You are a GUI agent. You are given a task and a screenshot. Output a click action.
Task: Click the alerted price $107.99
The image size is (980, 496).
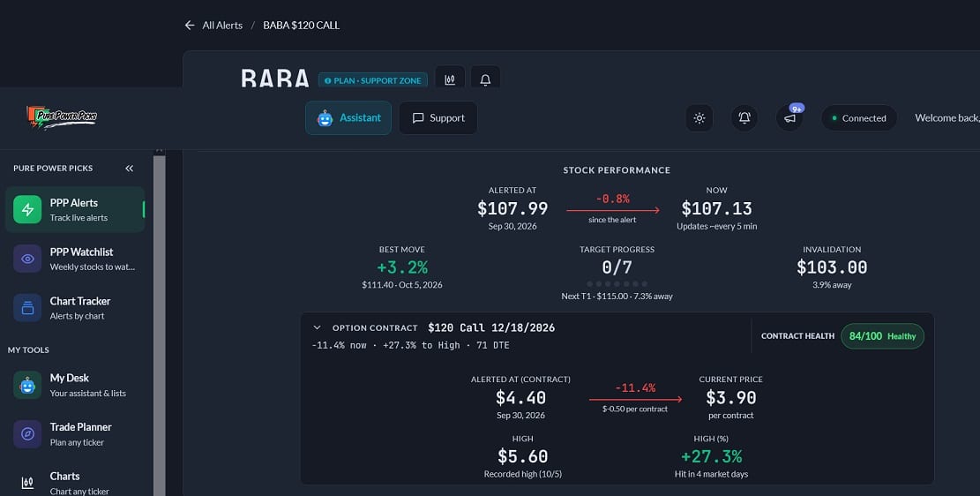(512, 208)
